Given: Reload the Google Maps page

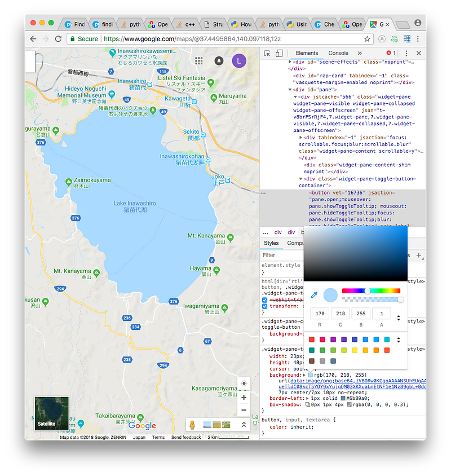Looking at the screenshot, I should 58,39.
